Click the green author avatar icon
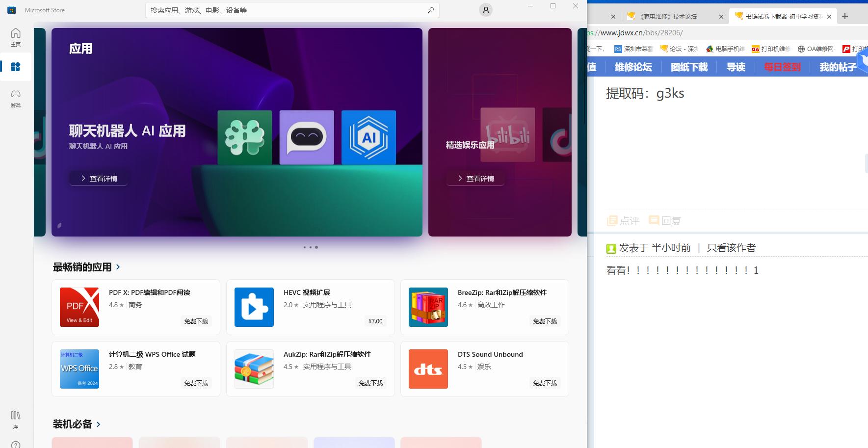 [x=611, y=249]
